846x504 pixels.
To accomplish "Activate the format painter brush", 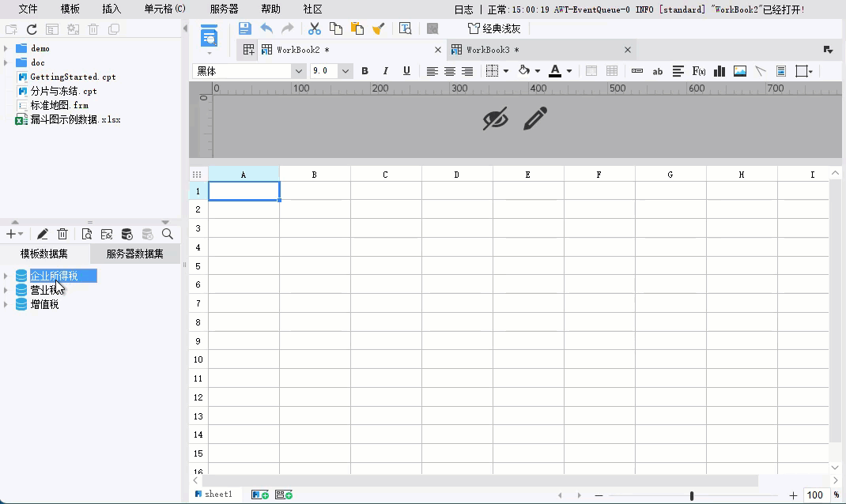I will pyautogui.click(x=378, y=28).
